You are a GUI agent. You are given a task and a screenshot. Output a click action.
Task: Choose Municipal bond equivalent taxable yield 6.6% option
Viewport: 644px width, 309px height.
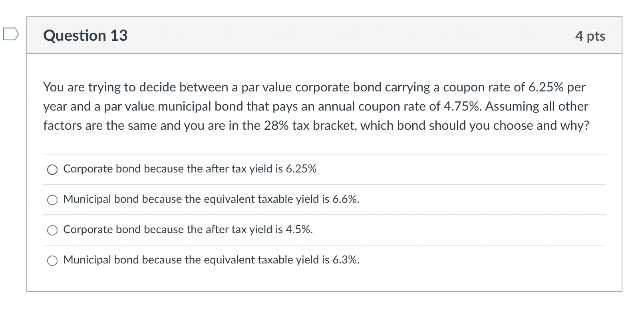(52, 200)
